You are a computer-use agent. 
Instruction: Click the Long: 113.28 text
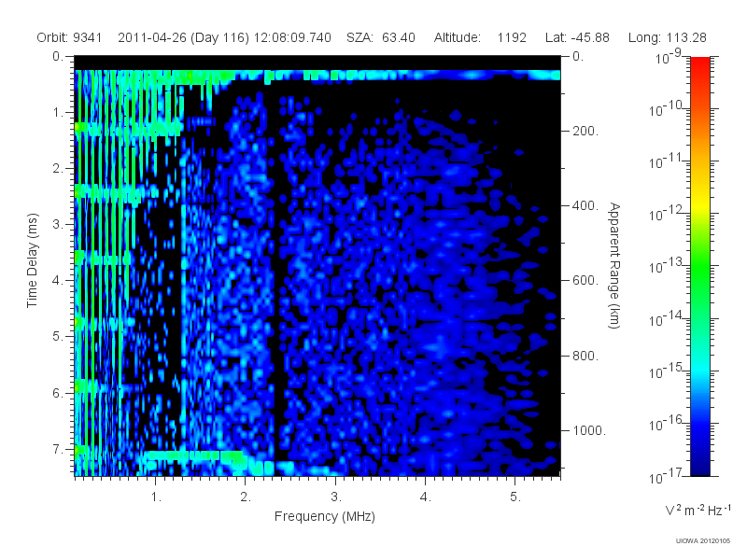[667, 37]
